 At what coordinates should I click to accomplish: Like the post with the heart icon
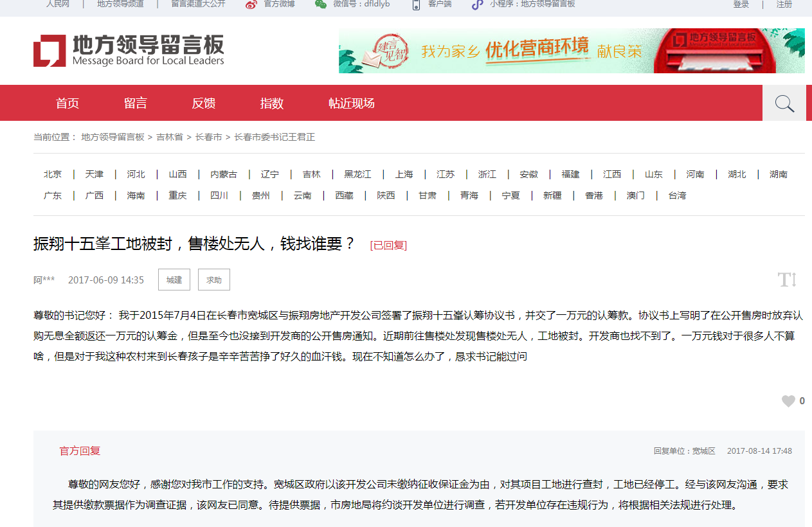(788, 400)
